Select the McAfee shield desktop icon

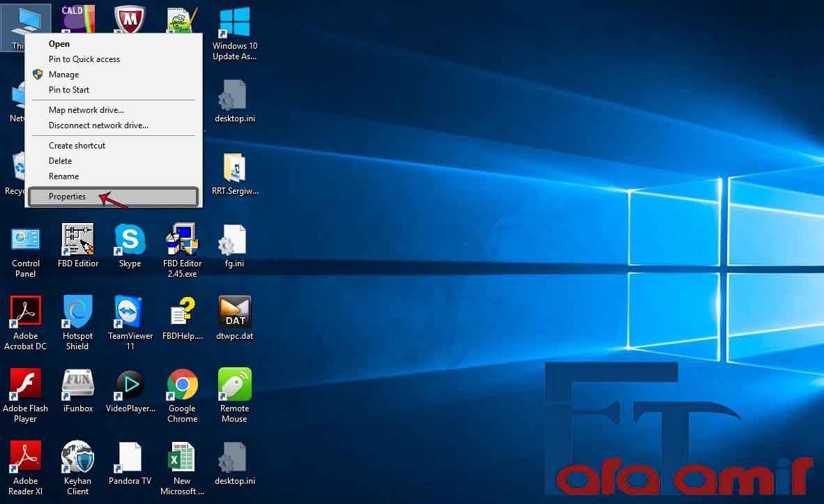pyautogui.click(x=130, y=19)
